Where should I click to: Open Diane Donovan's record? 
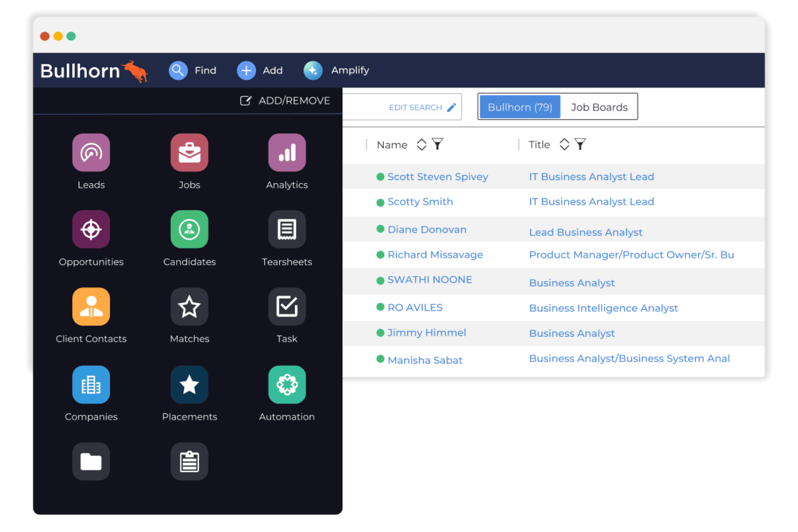(x=427, y=230)
